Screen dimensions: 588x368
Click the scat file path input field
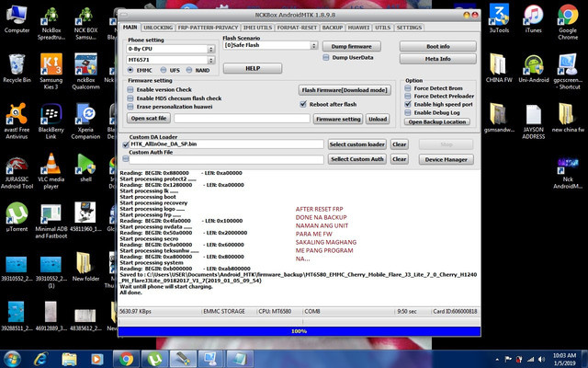pyautogui.click(x=242, y=119)
